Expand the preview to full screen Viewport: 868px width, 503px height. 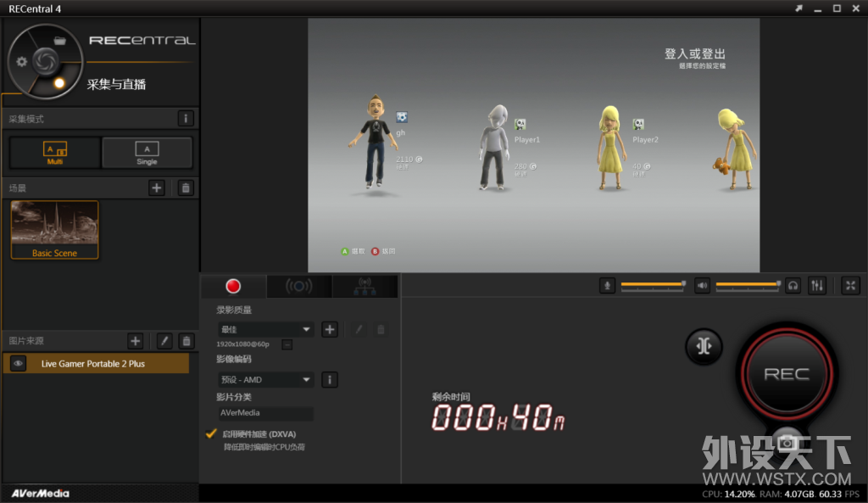[x=851, y=285]
